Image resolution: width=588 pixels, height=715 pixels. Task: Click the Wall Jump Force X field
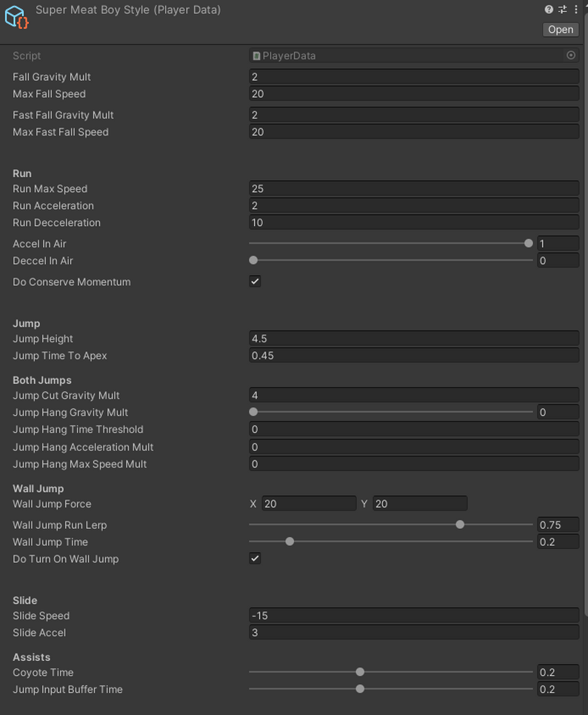point(309,503)
